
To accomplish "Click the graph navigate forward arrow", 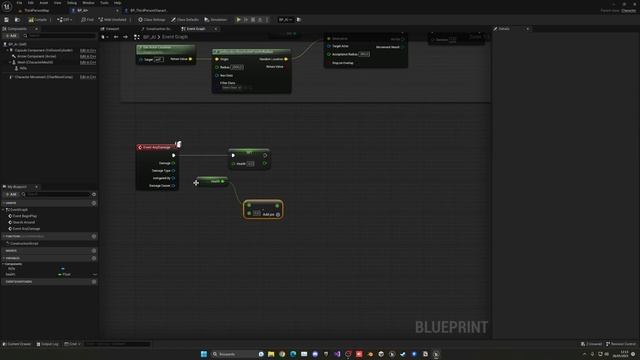I will pos(125,37).
